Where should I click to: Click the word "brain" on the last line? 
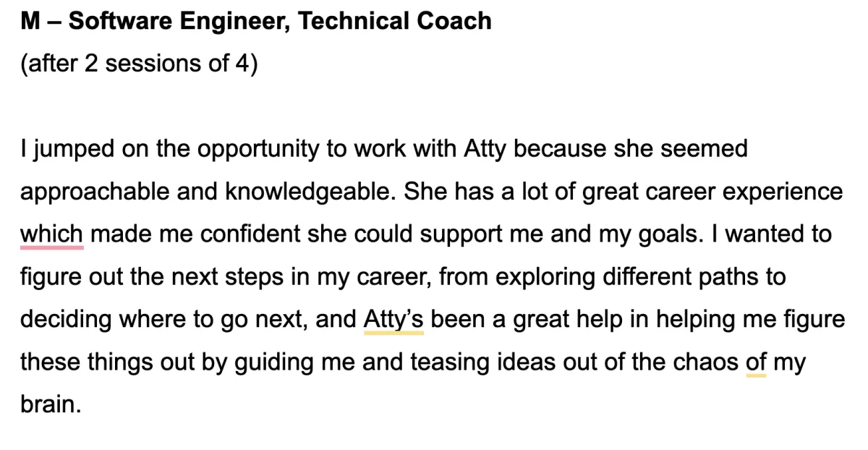pos(48,404)
